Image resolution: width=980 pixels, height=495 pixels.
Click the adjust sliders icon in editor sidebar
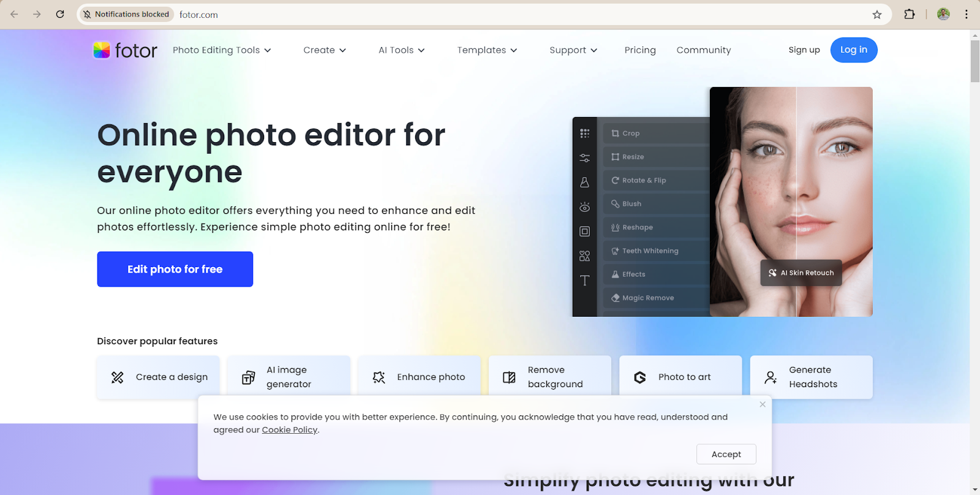click(585, 158)
